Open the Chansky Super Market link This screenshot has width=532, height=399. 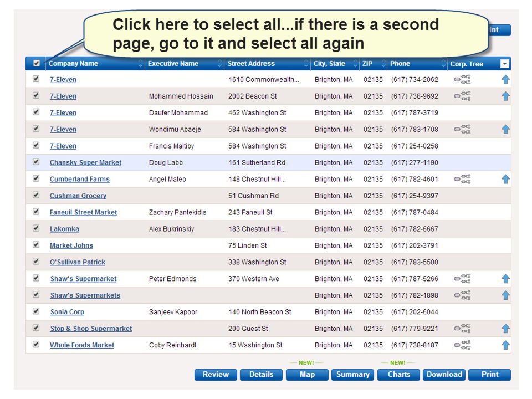[x=85, y=162]
